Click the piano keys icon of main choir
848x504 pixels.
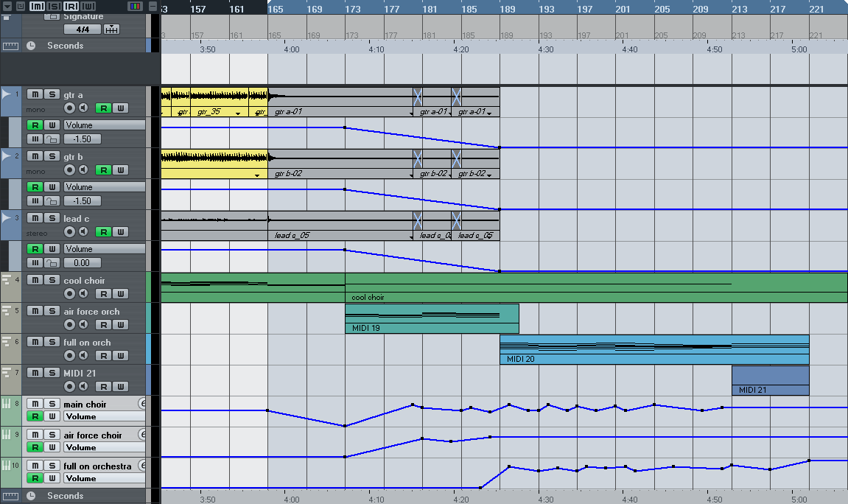pyautogui.click(x=7, y=403)
